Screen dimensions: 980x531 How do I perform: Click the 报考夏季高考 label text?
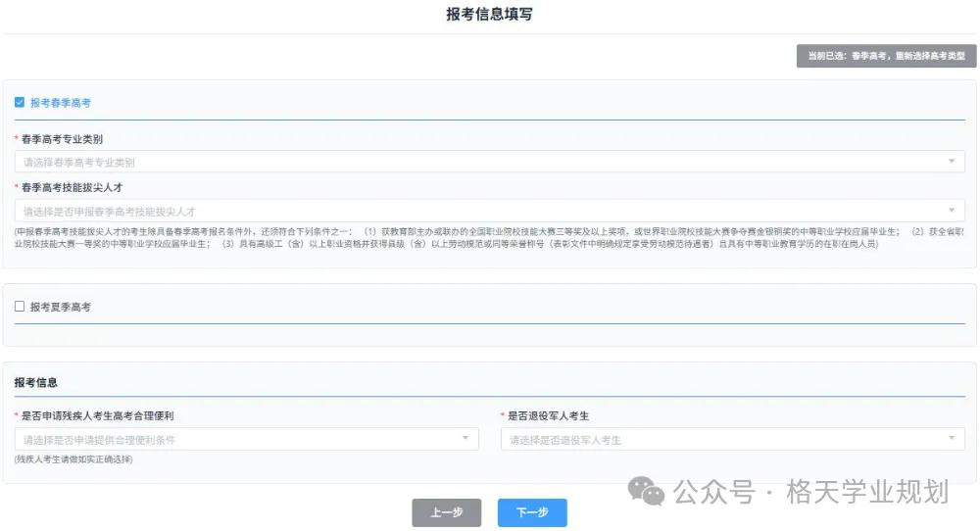pos(61,307)
